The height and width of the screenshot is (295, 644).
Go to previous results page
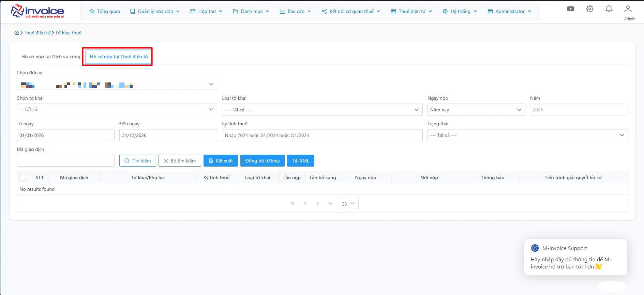(x=305, y=203)
